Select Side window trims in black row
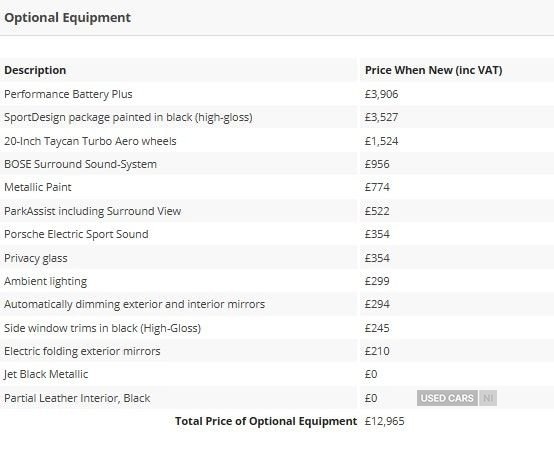The height and width of the screenshot is (453, 554). click(277, 328)
